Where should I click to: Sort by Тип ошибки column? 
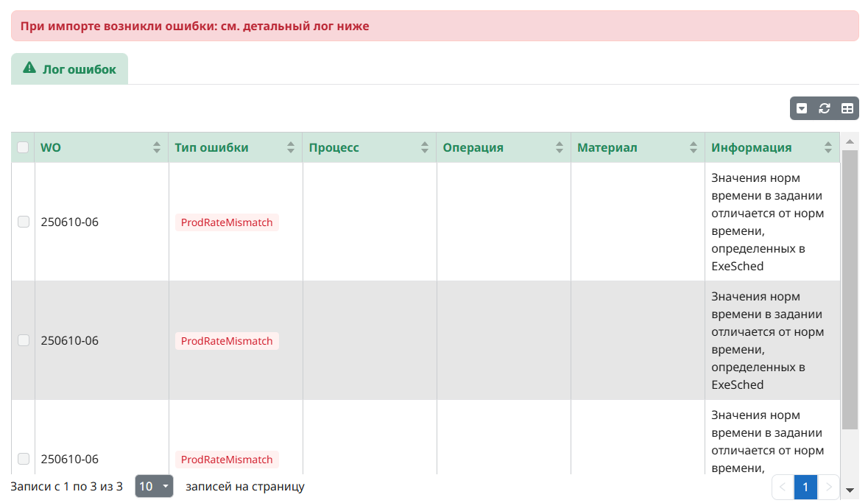click(290, 147)
